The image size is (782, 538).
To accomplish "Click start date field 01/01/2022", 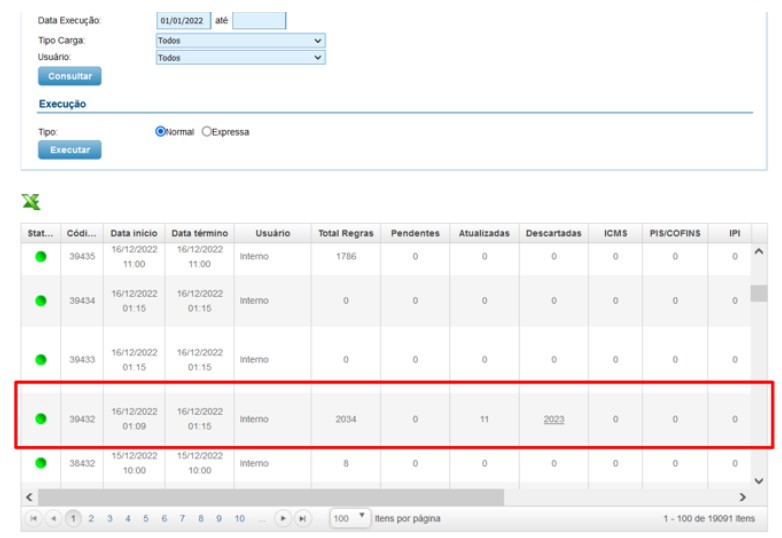I will pos(183,20).
